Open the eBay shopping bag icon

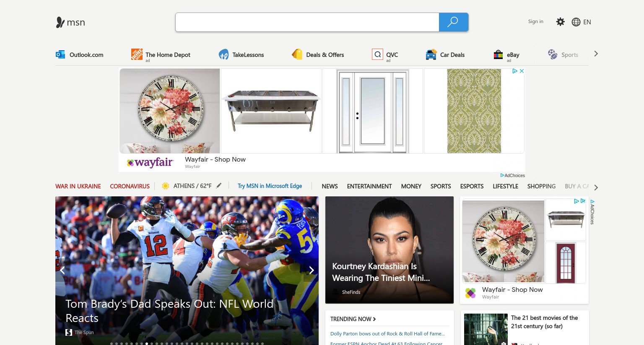[x=498, y=54]
